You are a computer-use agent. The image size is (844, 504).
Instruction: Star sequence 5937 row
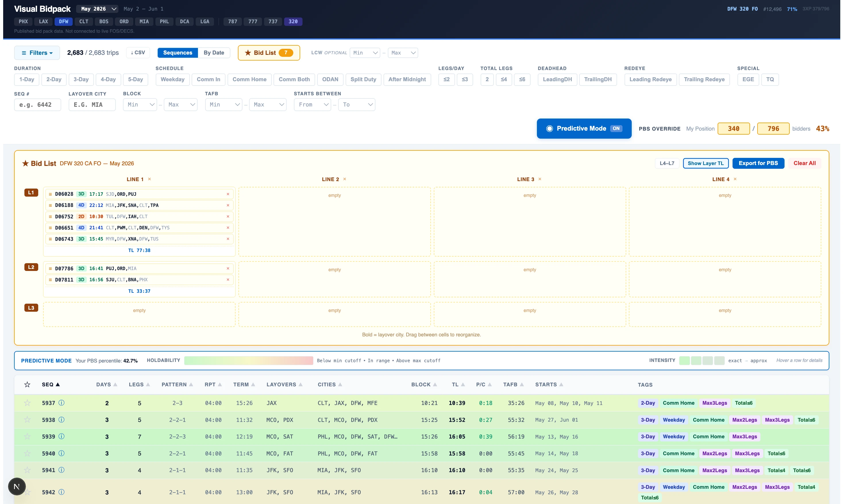pos(27,403)
